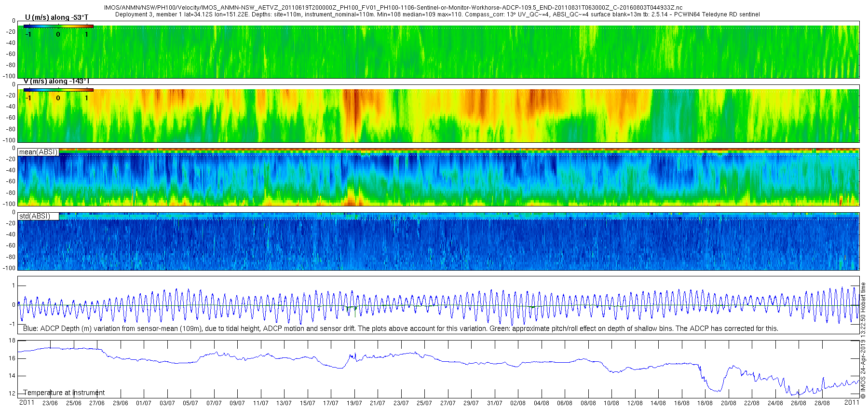
Task: Click the 'U (m/s) along -53°T' title
Action: 56,17
